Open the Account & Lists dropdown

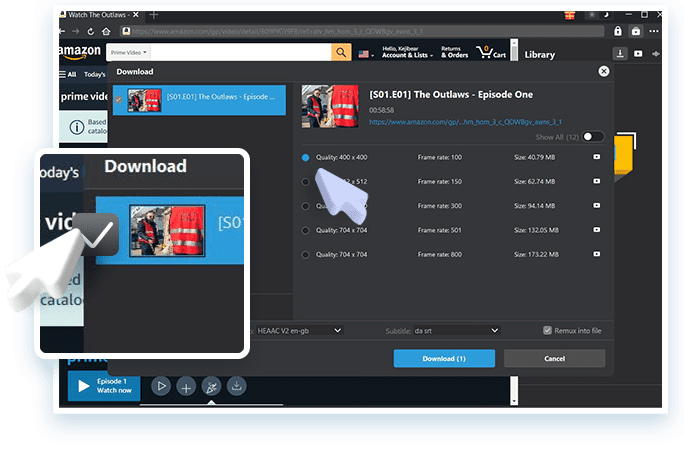pyautogui.click(x=407, y=52)
